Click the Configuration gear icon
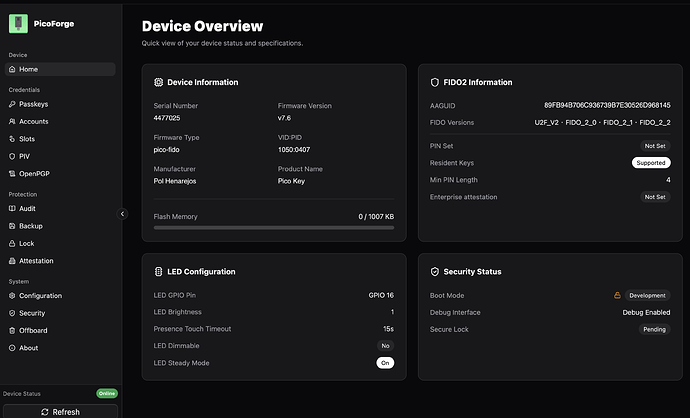 12,296
